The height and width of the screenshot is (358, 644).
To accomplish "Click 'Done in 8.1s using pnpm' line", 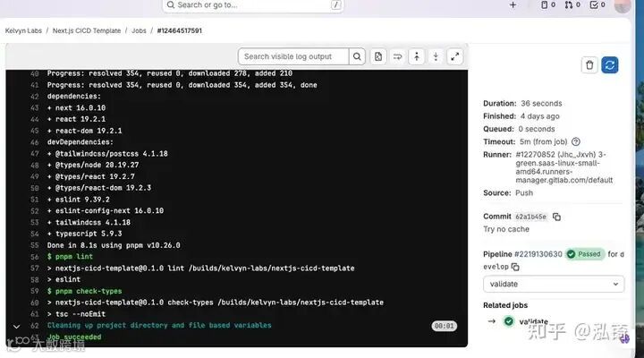I will click(114, 245).
